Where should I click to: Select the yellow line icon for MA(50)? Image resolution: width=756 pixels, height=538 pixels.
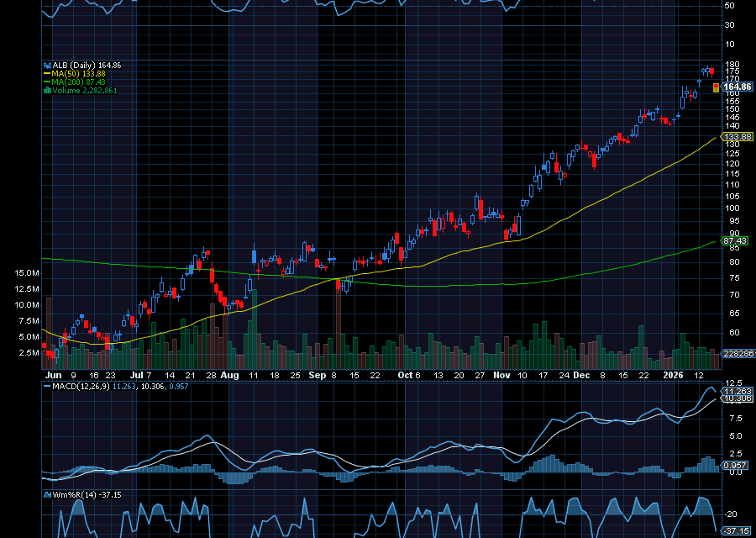[46, 73]
